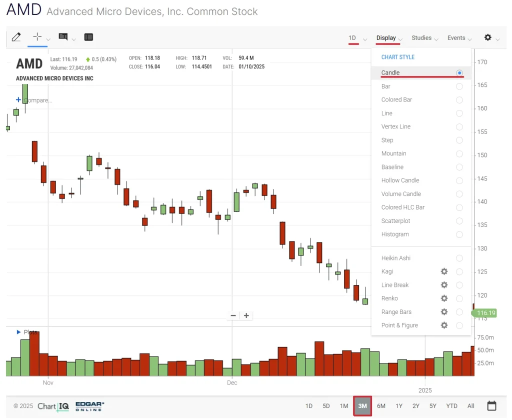Select the Bar chart style
Viewport: 512px width, 420px height.
click(x=421, y=86)
